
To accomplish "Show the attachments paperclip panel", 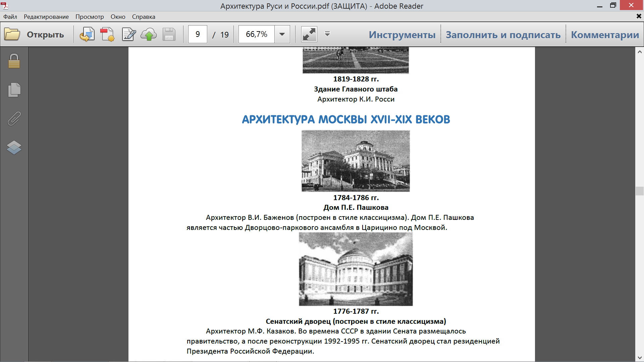I will (x=14, y=119).
